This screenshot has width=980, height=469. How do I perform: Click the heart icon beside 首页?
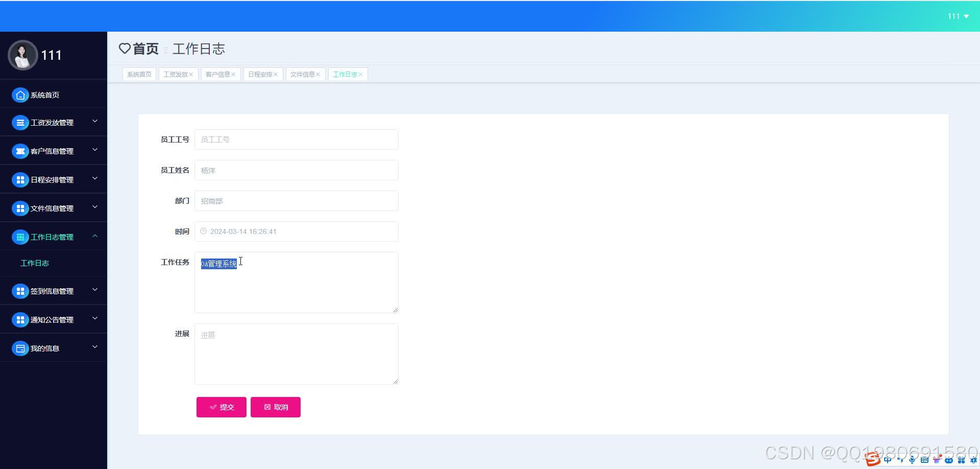[125, 49]
